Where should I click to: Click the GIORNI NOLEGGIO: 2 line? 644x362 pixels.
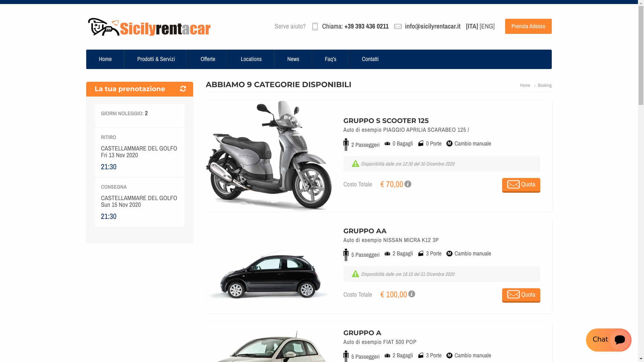coord(124,113)
